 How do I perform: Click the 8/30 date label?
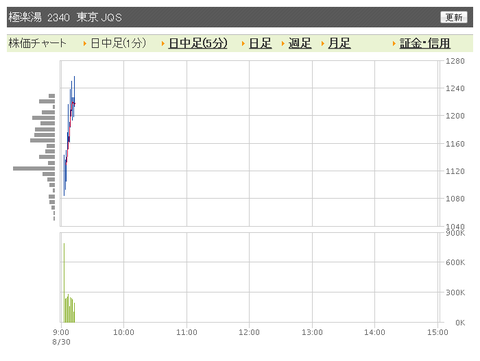[x=61, y=342]
